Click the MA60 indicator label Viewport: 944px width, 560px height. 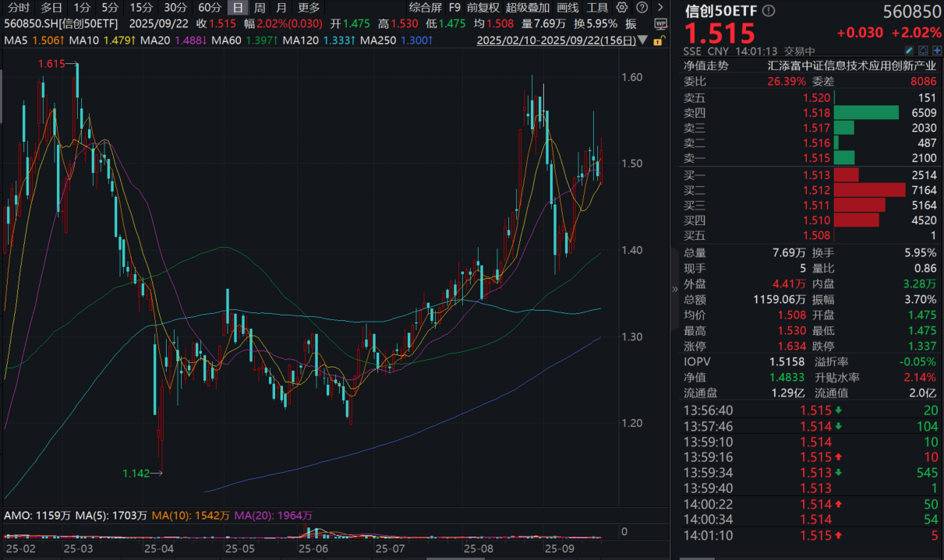pyautogui.click(x=225, y=40)
